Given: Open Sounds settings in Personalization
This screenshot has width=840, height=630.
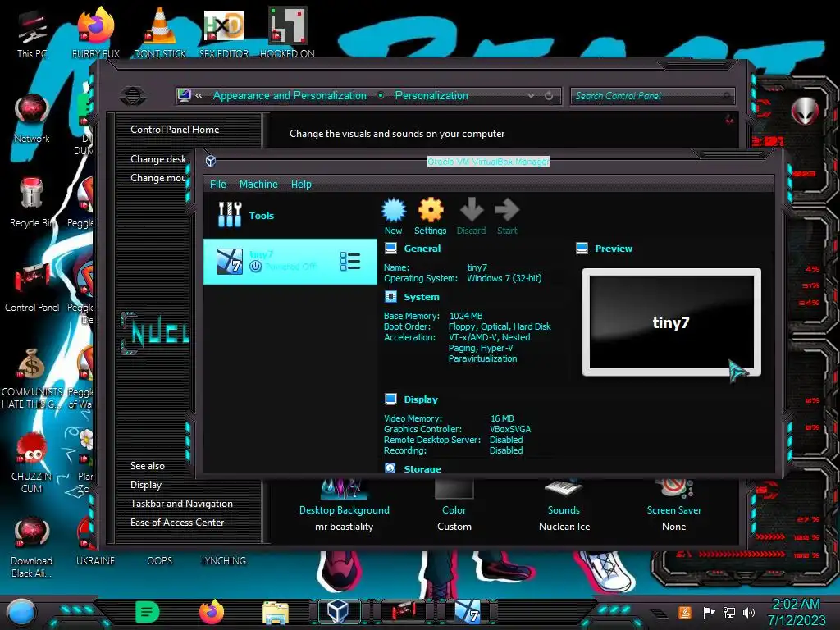Looking at the screenshot, I should 564,504.
